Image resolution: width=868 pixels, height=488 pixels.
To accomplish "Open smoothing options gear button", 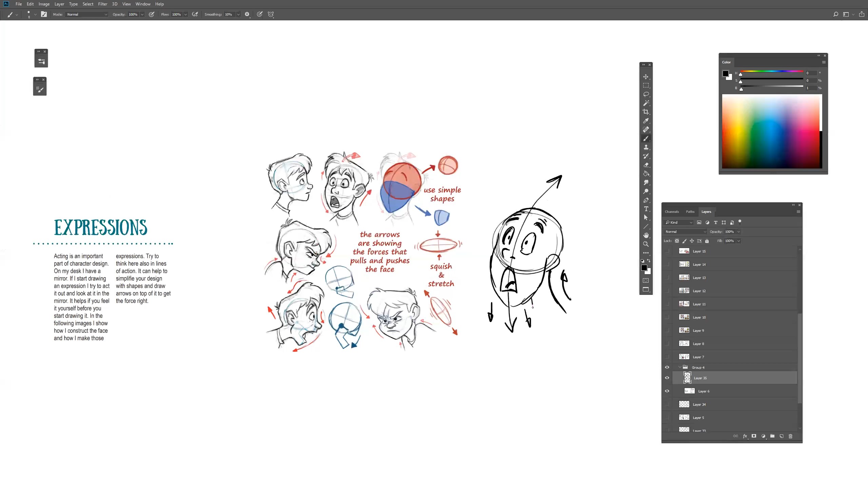I will pyautogui.click(x=247, y=14).
